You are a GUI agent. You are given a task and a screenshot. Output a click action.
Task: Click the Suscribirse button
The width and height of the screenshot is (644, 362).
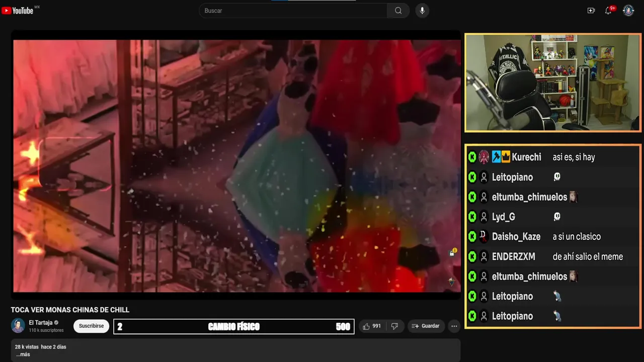click(91, 326)
